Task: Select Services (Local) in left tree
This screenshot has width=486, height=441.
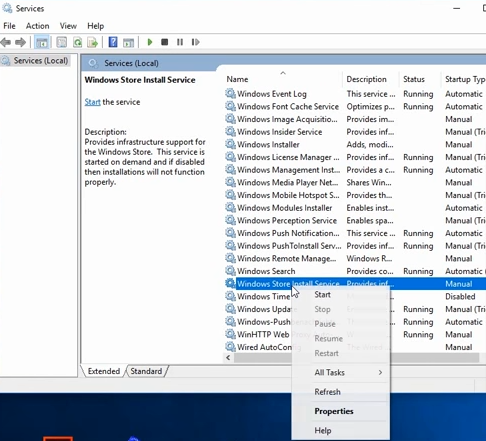Action: click(41, 61)
